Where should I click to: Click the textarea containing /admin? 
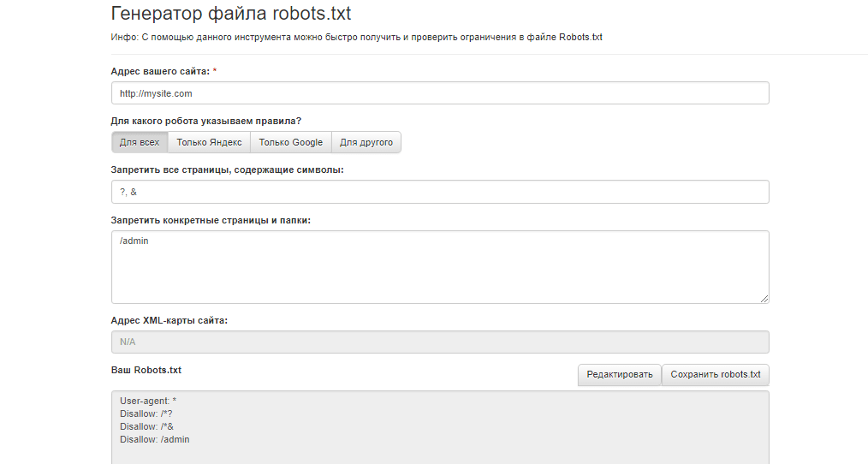pos(440,266)
